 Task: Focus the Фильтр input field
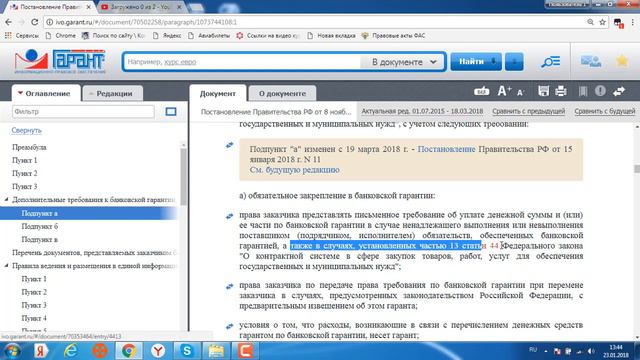click(83, 111)
